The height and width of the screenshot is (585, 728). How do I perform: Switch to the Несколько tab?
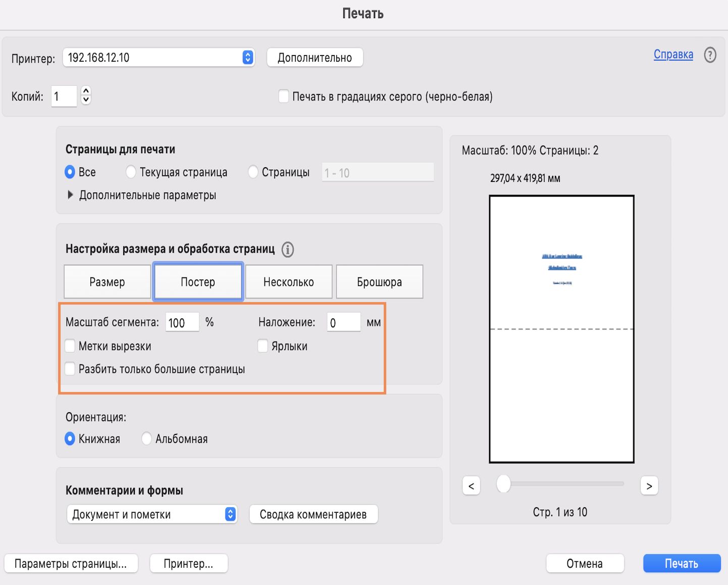[289, 282]
